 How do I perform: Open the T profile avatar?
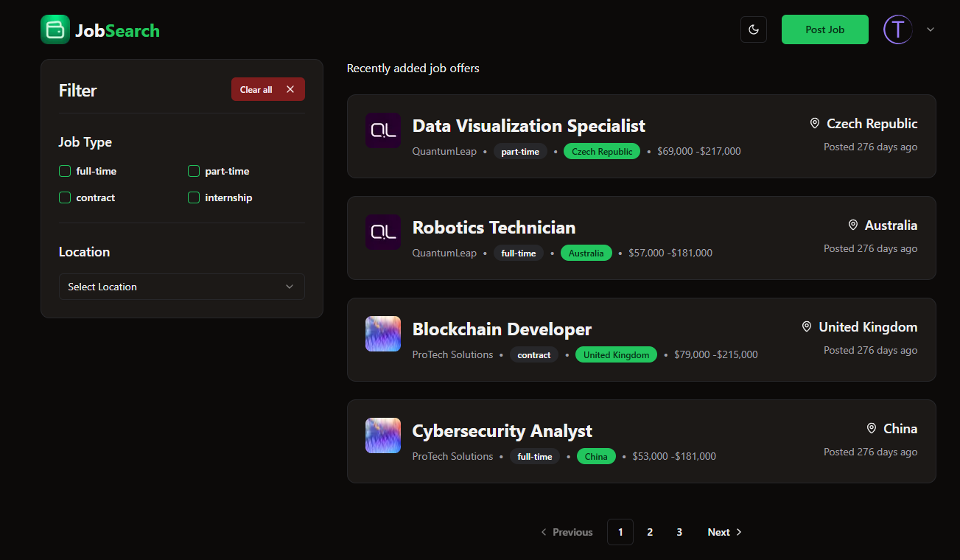(897, 29)
